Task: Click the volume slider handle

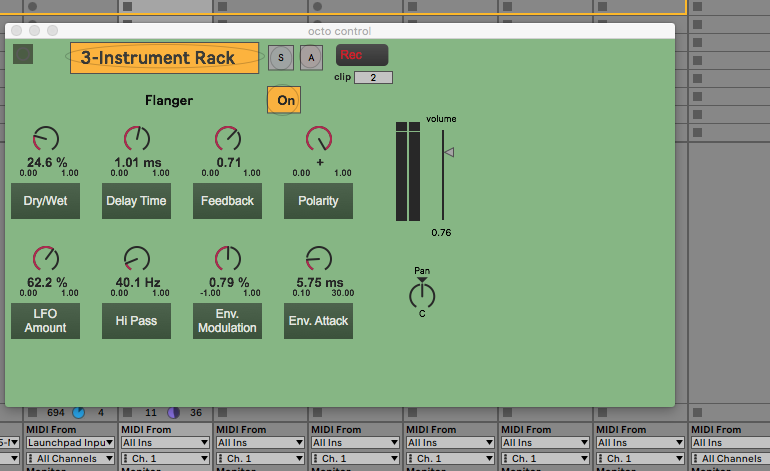Action: click(x=449, y=152)
